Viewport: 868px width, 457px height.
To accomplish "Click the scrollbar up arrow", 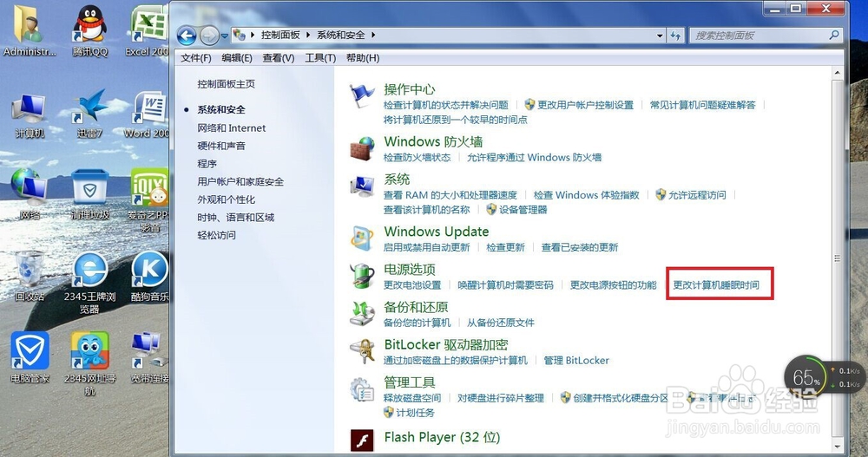I will point(837,73).
